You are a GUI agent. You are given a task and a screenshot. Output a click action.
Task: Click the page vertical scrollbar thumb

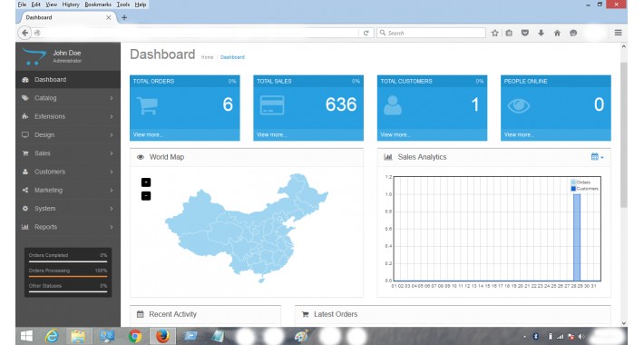pyautogui.click(x=623, y=135)
